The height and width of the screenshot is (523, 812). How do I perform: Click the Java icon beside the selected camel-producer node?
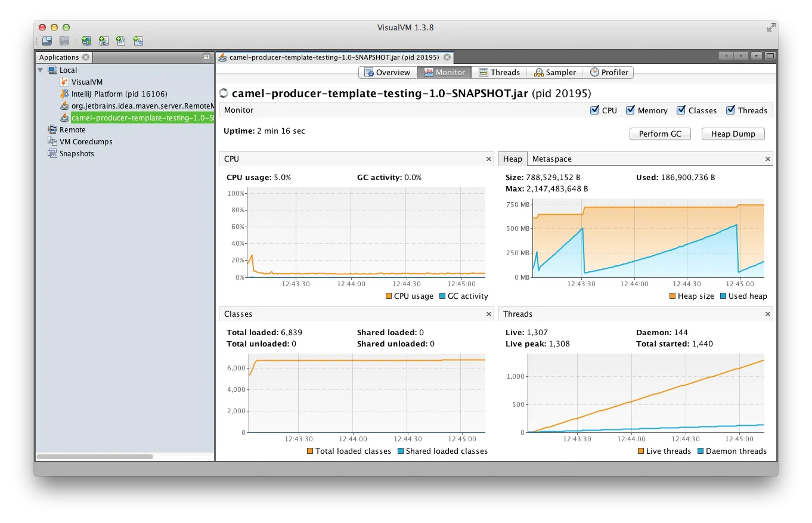[65, 117]
